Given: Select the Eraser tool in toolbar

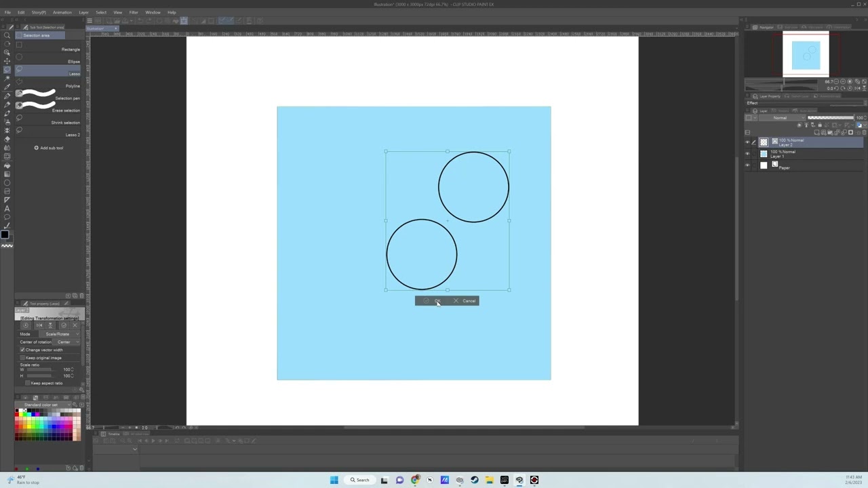Looking at the screenshot, I should pos(7,139).
